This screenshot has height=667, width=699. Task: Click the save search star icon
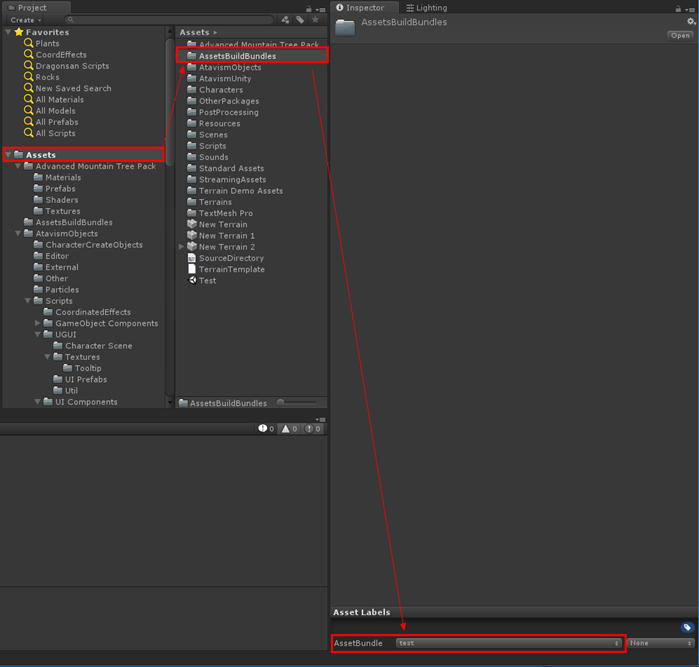[x=316, y=20]
